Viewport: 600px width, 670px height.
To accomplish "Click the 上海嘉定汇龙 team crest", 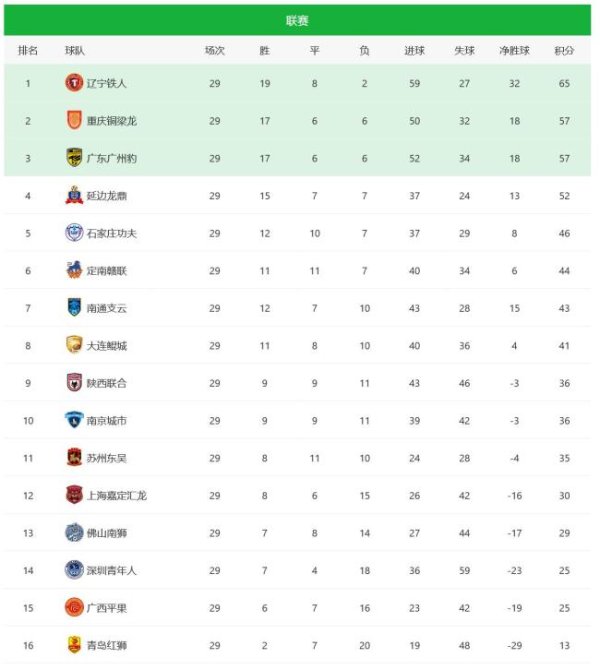I will click(74, 495).
